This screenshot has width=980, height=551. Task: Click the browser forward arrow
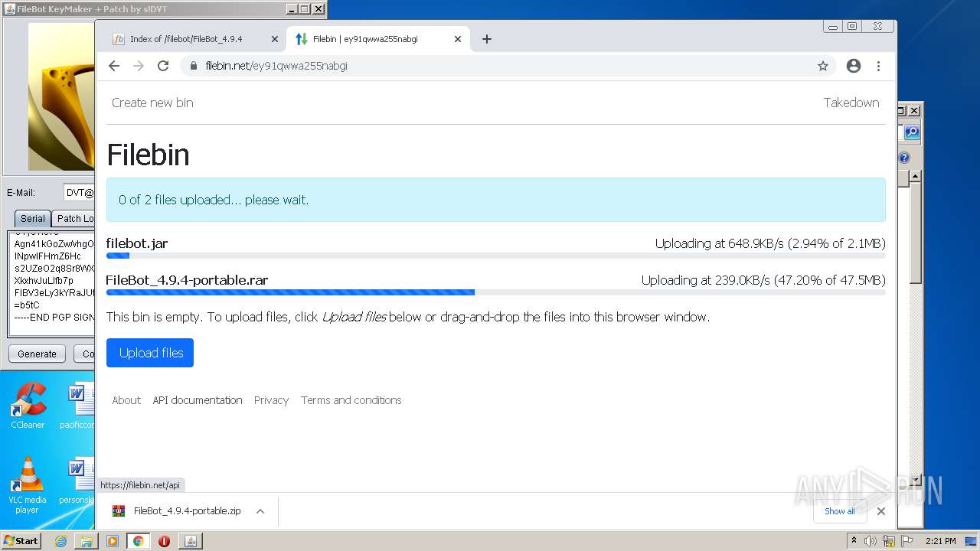pyautogui.click(x=139, y=66)
